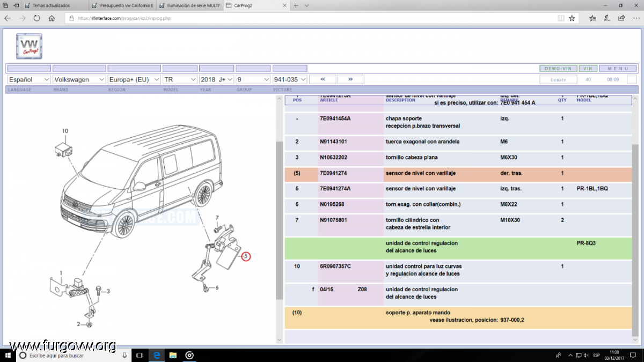Viewport: 644px width, 362px height.
Task: Add this page to favorites
Action: click(x=572, y=18)
